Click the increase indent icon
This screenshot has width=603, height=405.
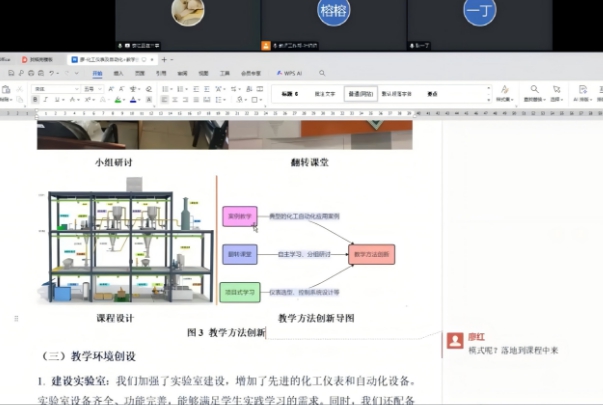coord(207,89)
